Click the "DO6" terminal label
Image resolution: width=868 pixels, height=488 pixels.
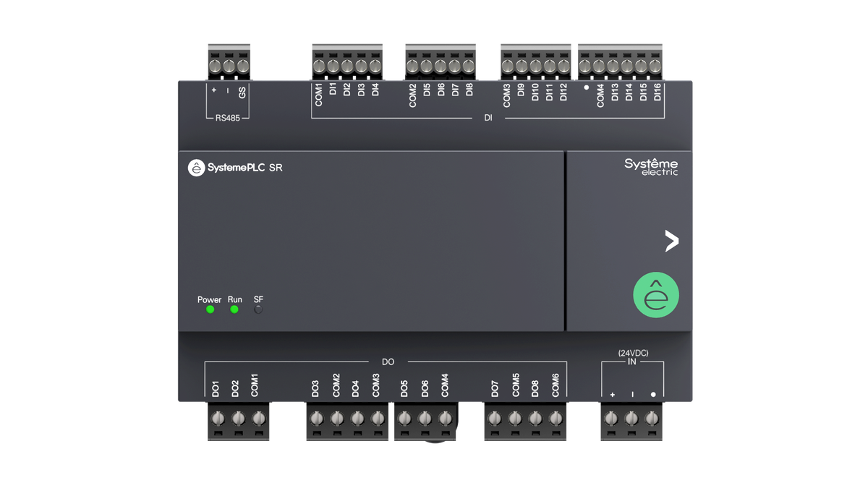(x=425, y=388)
